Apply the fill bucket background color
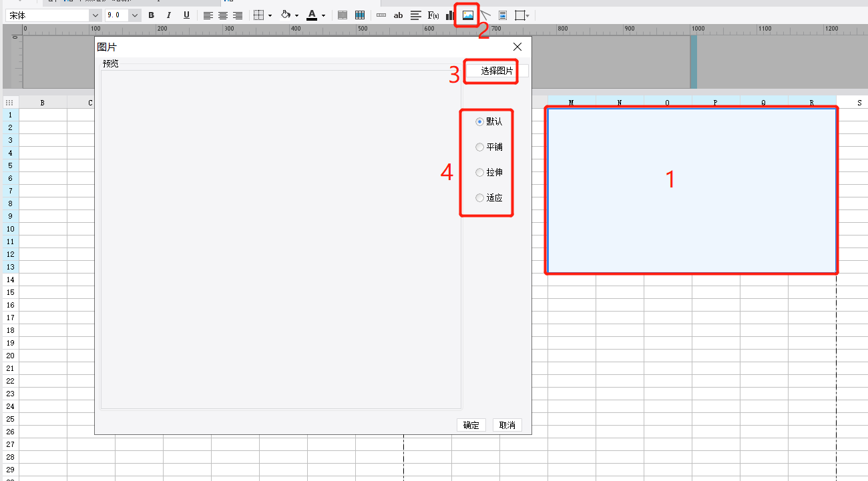This screenshot has width=868, height=481. click(286, 15)
